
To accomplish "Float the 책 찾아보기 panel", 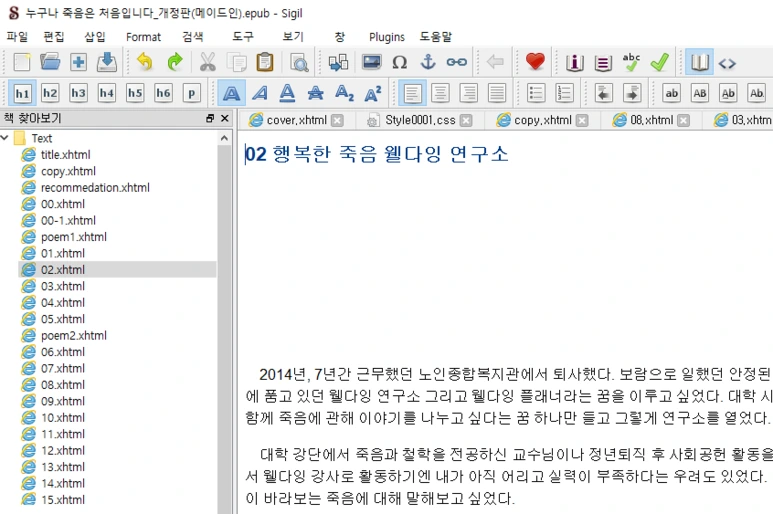I will coord(210,118).
